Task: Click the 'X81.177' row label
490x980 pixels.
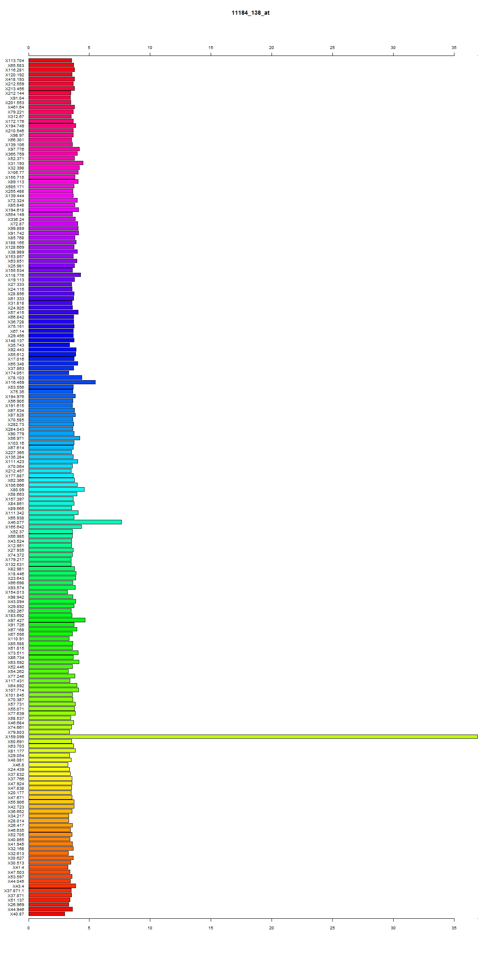Action: pyautogui.click(x=16, y=751)
